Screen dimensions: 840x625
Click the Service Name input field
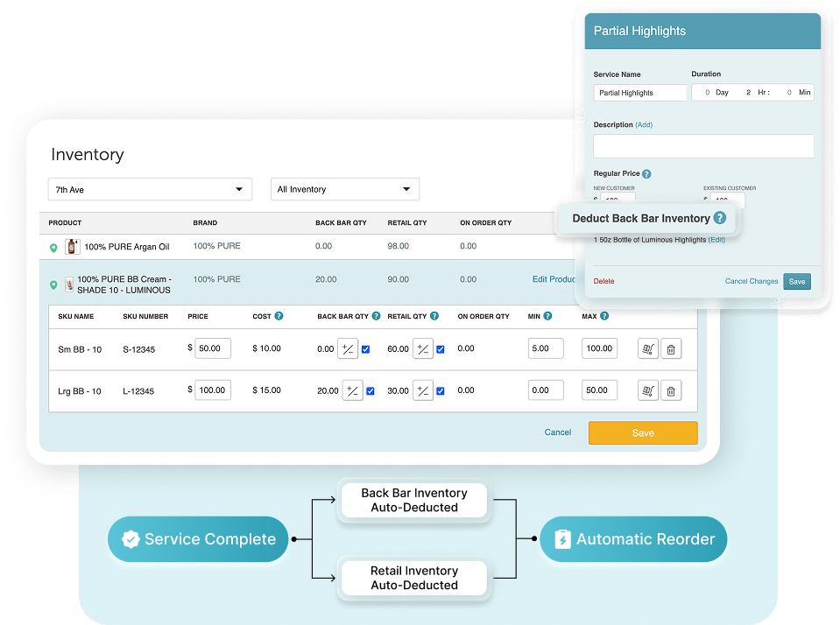coord(640,93)
